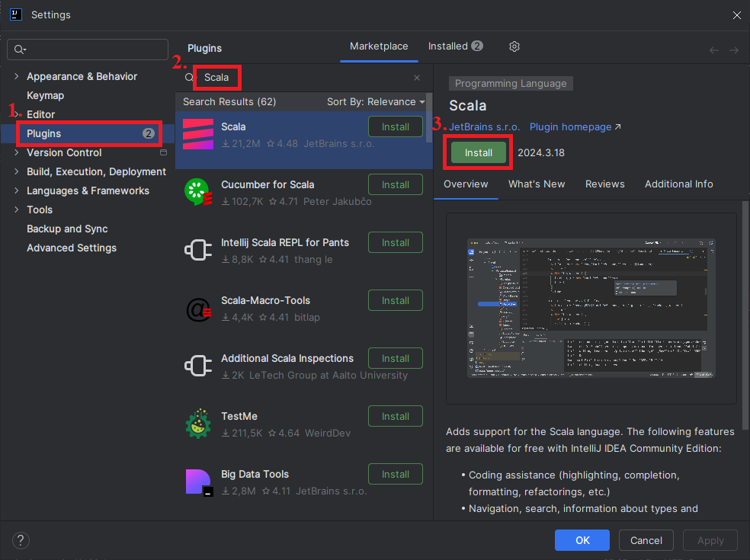
Task: Click the plugin search magnifier icon
Action: pos(190,78)
